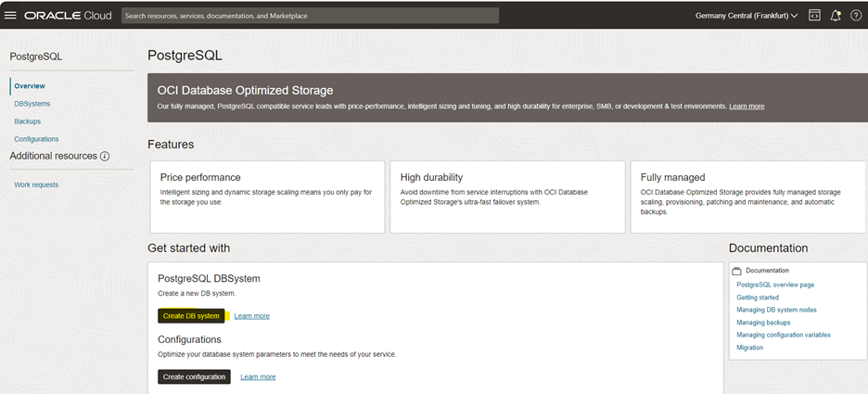Screen dimensions: 868x394
Task: Open the help question mark icon
Action: pyautogui.click(x=855, y=16)
